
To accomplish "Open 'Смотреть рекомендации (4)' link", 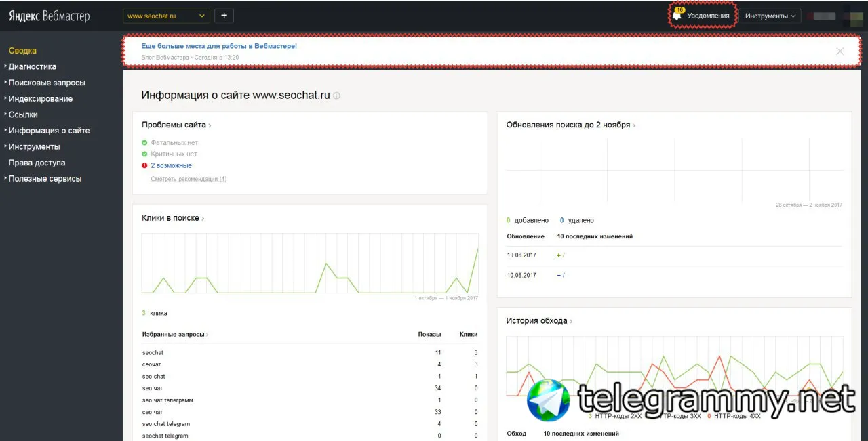I will pos(189,179).
